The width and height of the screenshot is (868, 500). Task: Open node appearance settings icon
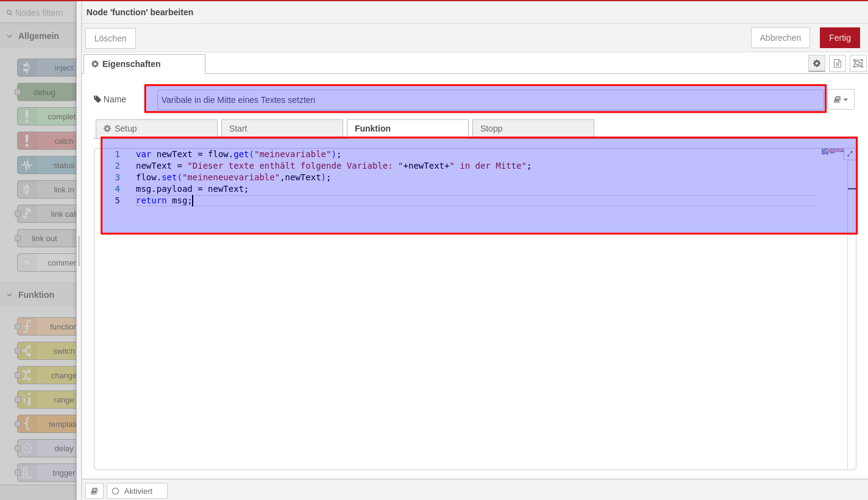click(858, 63)
